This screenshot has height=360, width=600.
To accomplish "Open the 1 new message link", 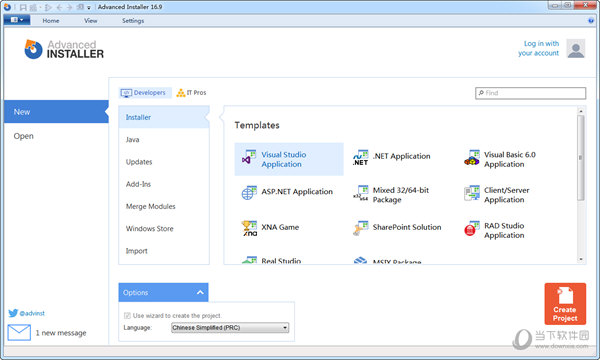I will (61, 333).
